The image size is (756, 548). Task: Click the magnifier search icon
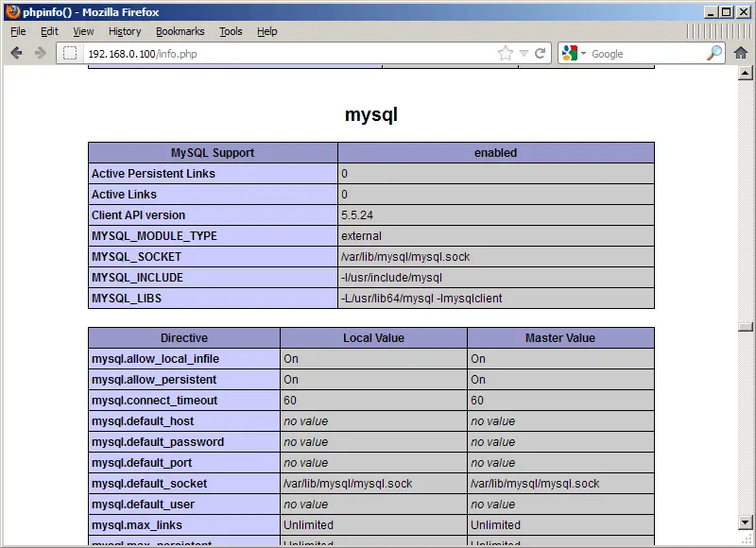pyautogui.click(x=714, y=53)
